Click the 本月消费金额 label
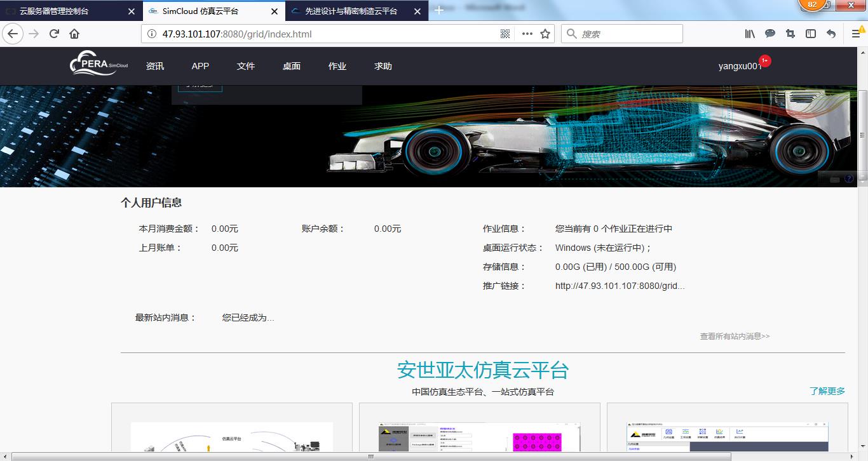This screenshot has width=868, height=461. click(169, 229)
